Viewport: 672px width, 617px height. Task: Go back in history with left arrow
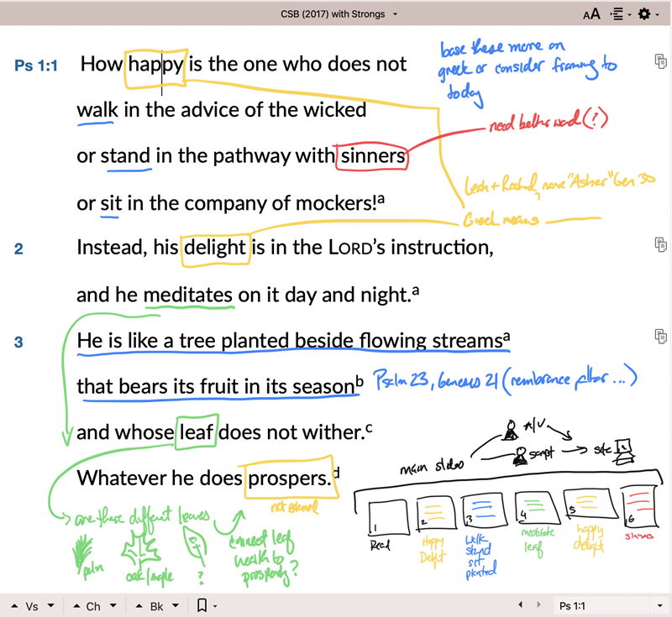coord(521,605)
